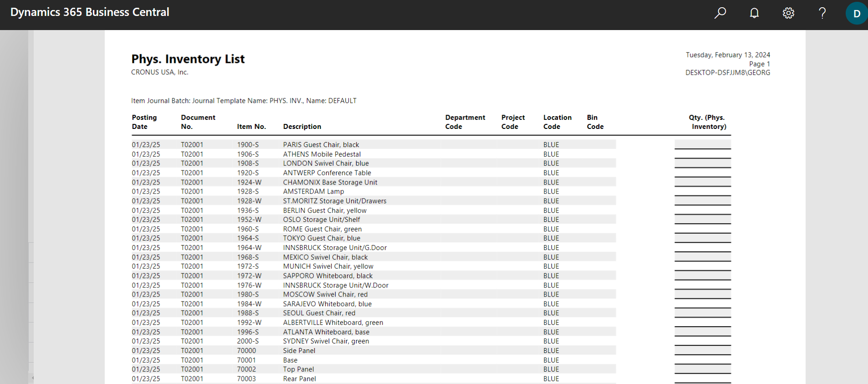This screenshot has width=868, height=384.
Task: Click document number T02001 in the Base row
Action: point(192,360)
